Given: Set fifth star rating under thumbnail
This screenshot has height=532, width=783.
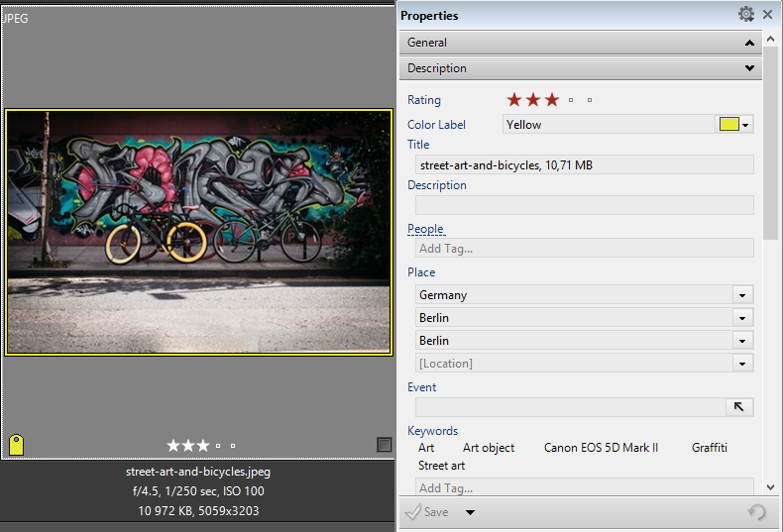Looking at the screenshot, I should [233, 446].
